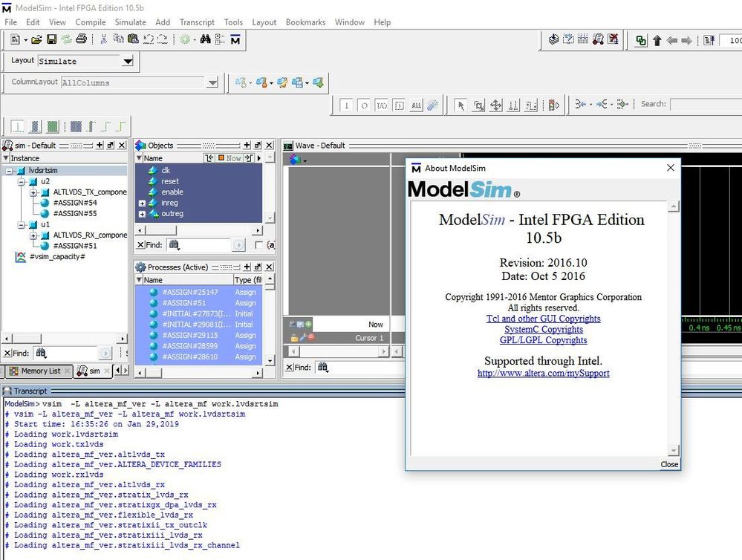Click the Print icon in the toolbar
Image resolution: width=742 pixels, height=560 pixels.
pyautogui.click(x=82, y=39)
